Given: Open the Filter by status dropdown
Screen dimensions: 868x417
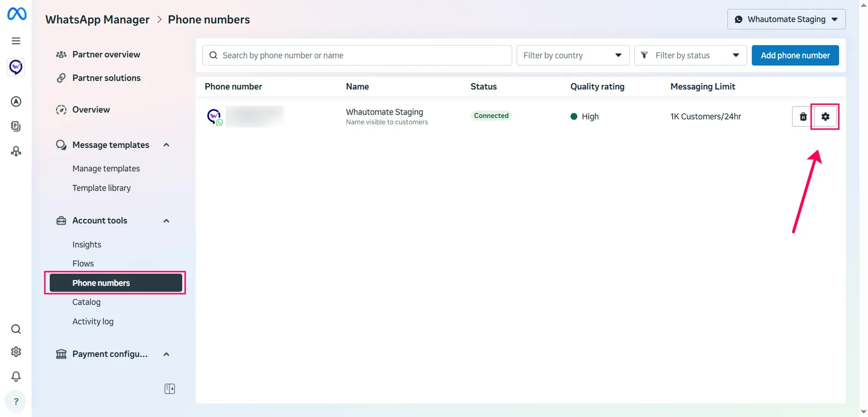Looking at the screenshot, I should (691, 55).
